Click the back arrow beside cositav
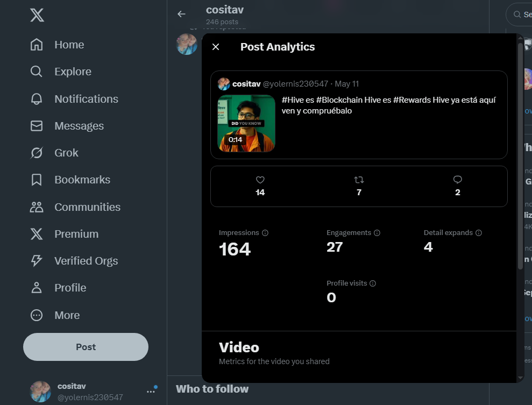This screenshot has width=532, height=405. coord(181,14)
